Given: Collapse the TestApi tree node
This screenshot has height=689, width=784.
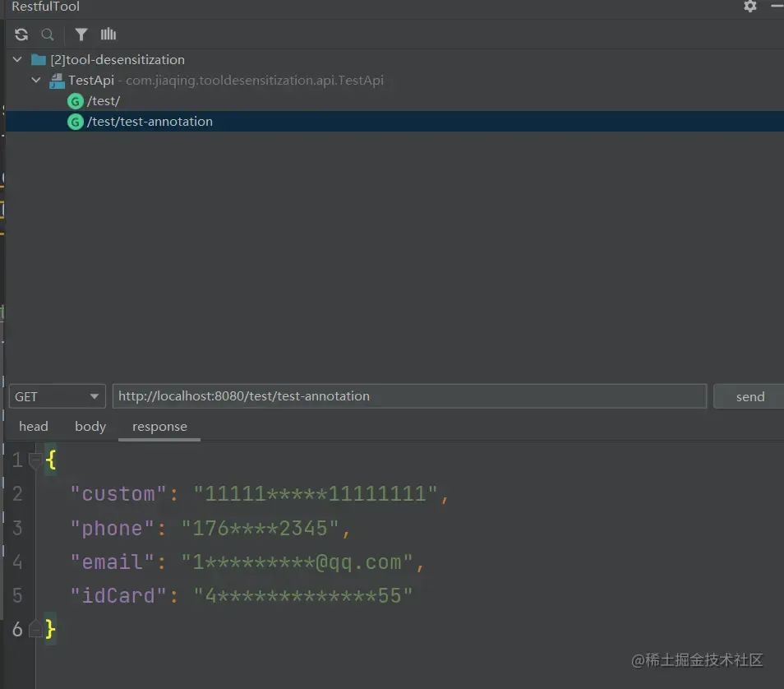Looking at the screenshot, I should click(x=36, y=80).
